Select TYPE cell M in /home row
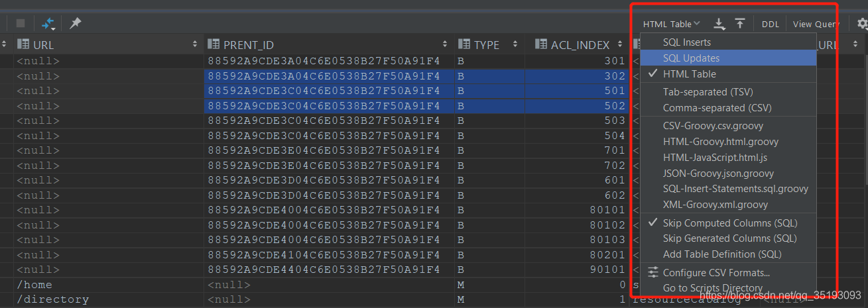Image resolution: width=868 pixels, height=308 pixels. coord(489,284)
